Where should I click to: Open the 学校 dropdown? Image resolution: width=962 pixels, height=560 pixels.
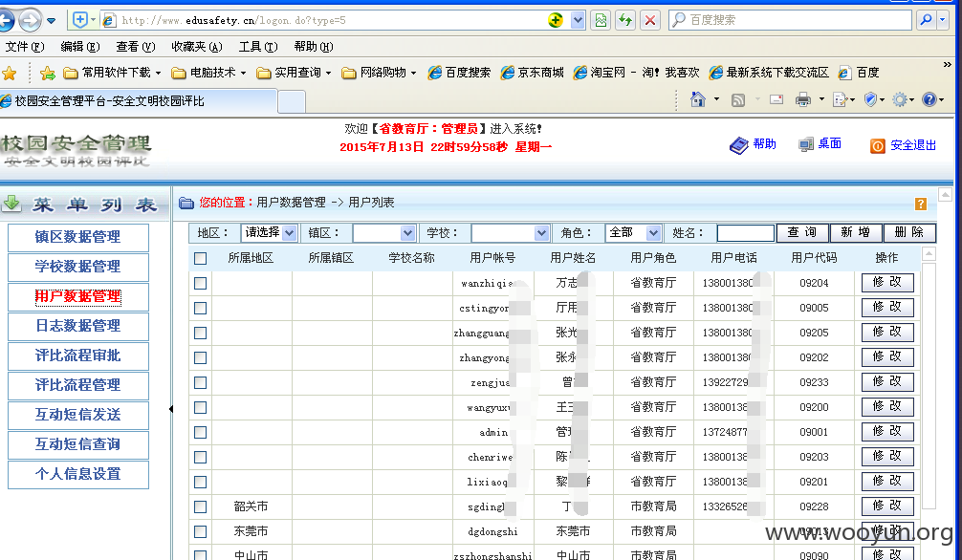[x=510, y=233]
